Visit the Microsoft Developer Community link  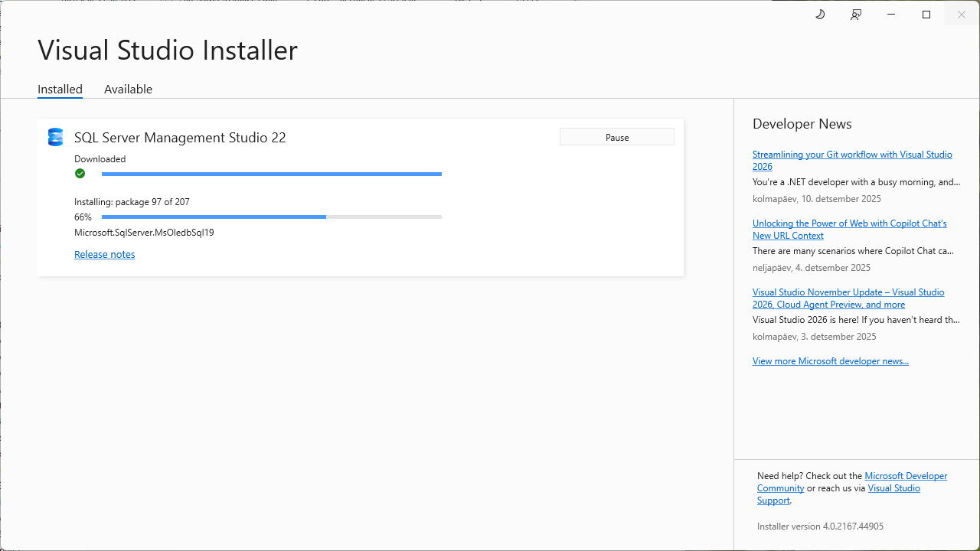click(905, 476)
